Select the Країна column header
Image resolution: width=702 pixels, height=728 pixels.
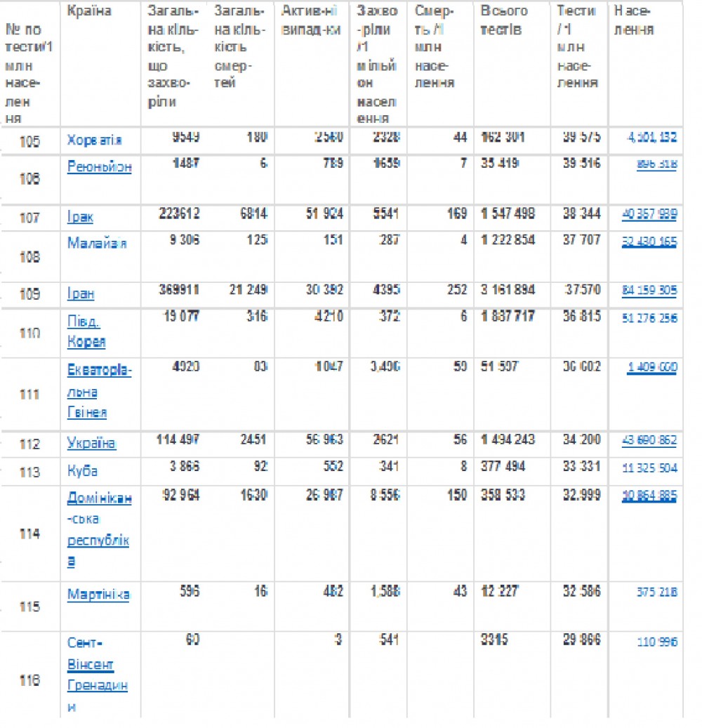click(x=89, y=11)
